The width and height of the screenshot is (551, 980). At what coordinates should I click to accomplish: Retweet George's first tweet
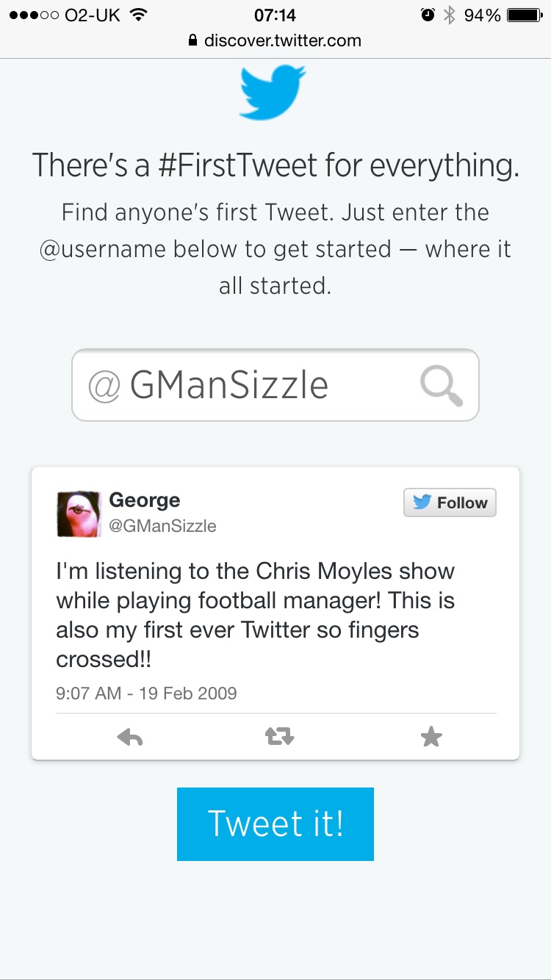[279, 737]
